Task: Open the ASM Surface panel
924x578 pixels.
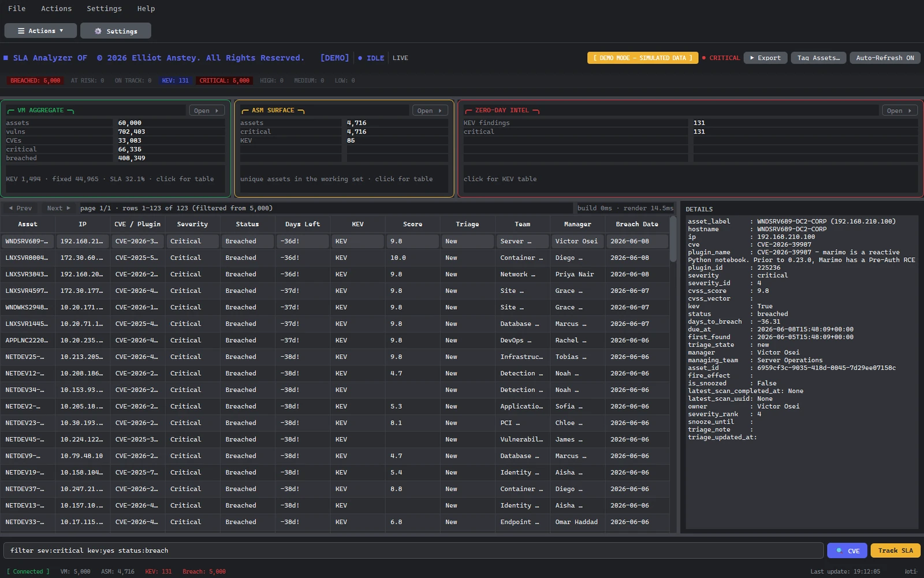Action: 430,110
